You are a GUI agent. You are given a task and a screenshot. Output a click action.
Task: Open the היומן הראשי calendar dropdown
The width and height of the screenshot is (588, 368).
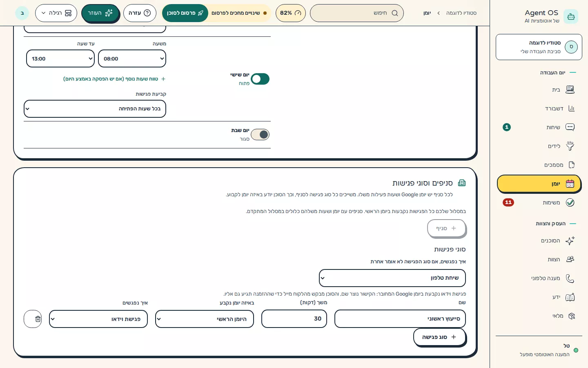coord(205,319)
